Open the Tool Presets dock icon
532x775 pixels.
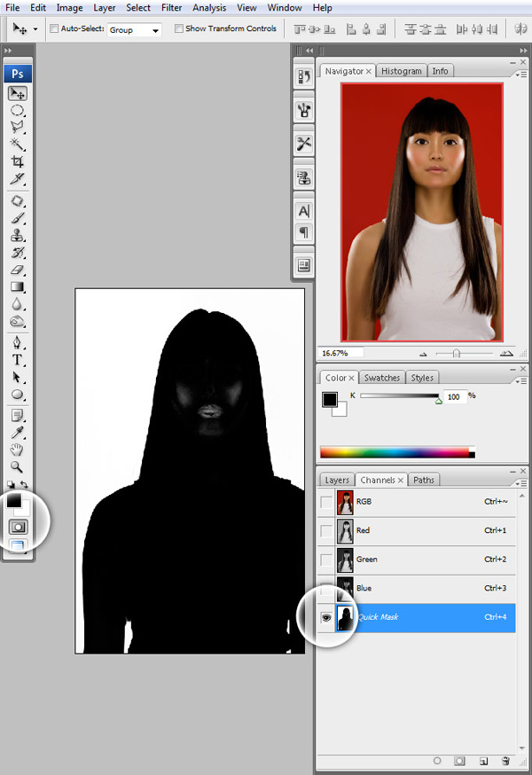(x=303, y=144)
